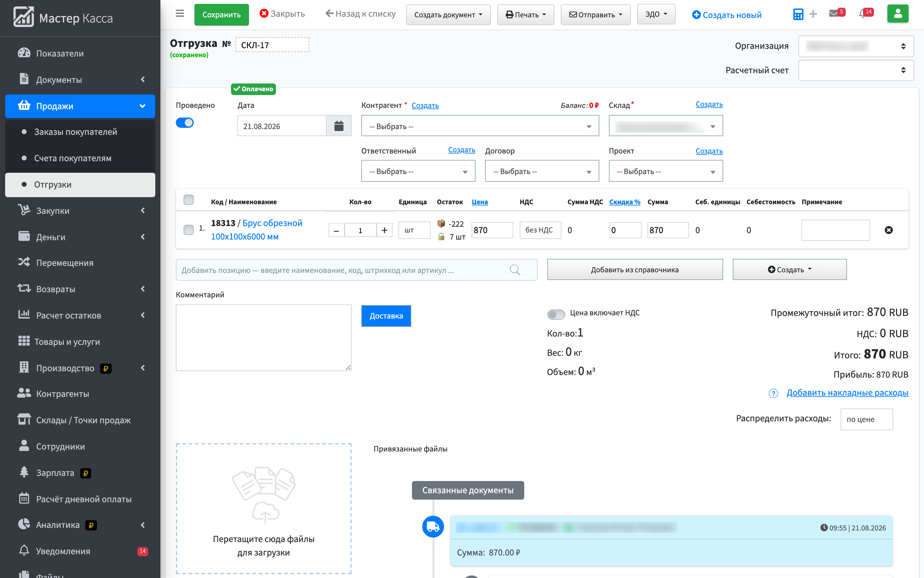924x578 pixels.
Task: Open Заказы покупателей submenu item
Action: point(80,132)
